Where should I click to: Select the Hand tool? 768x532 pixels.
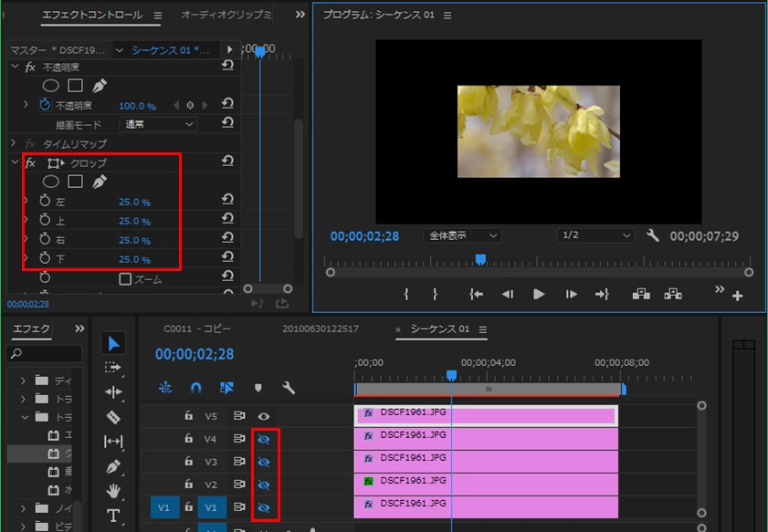coord(113,490)
